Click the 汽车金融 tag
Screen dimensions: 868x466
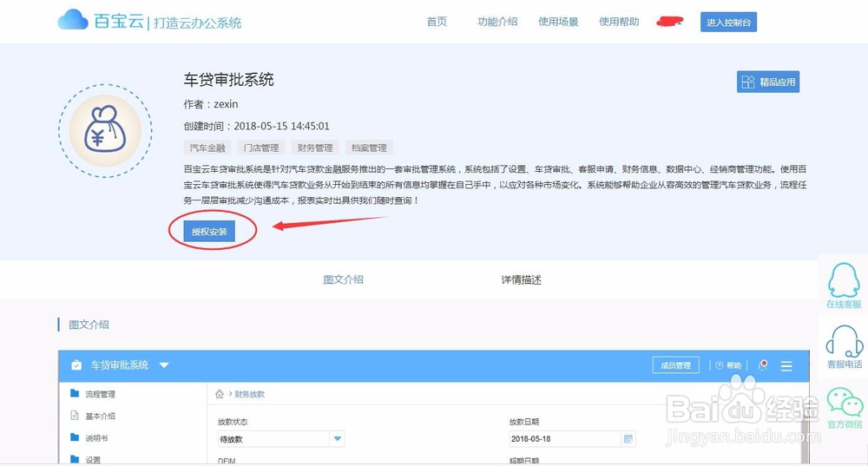tap(207, 148)
